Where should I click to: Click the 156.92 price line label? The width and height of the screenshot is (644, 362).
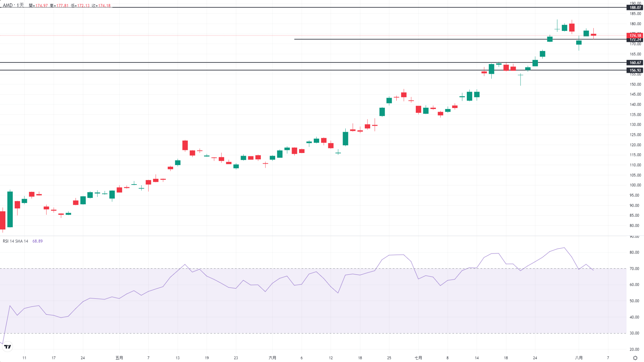(635, 70)
